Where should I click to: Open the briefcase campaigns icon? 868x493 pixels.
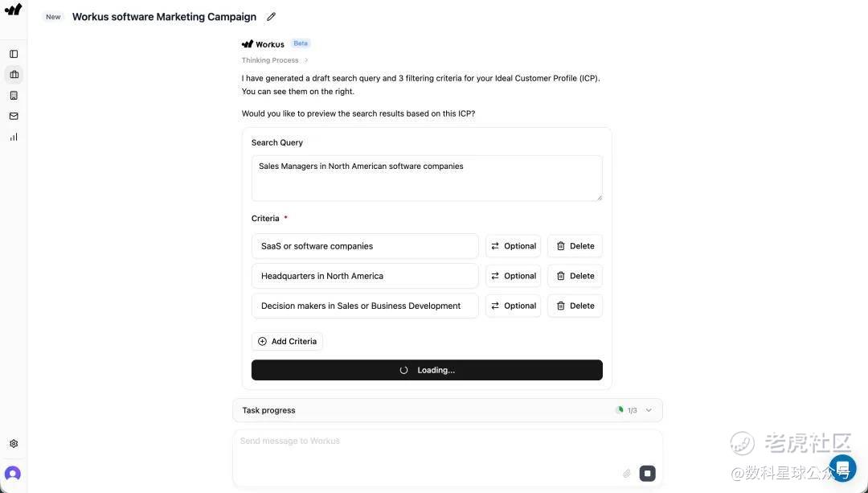pos(14,75)
